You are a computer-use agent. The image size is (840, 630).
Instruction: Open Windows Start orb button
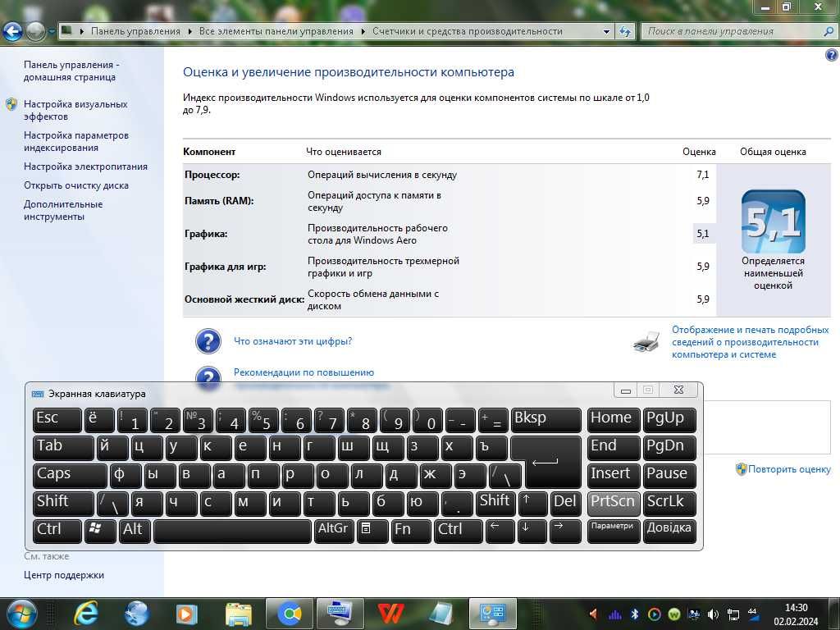(x=21, y=614)
